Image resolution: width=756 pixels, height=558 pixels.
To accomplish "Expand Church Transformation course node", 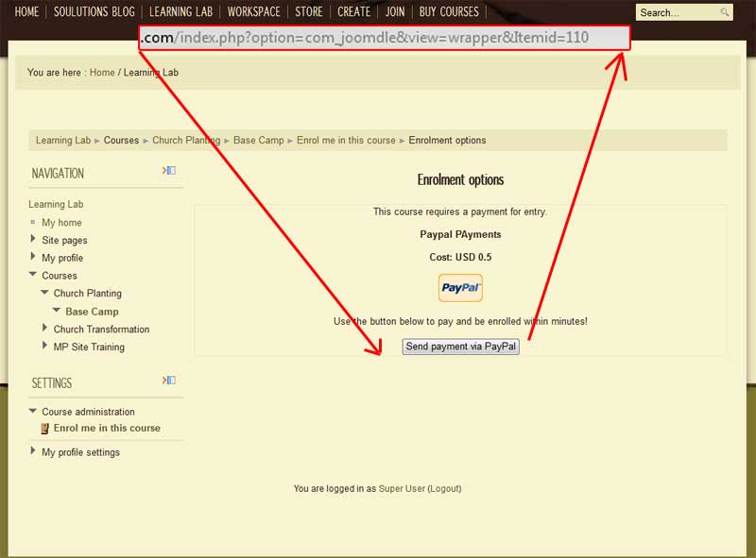I will 45,329.
